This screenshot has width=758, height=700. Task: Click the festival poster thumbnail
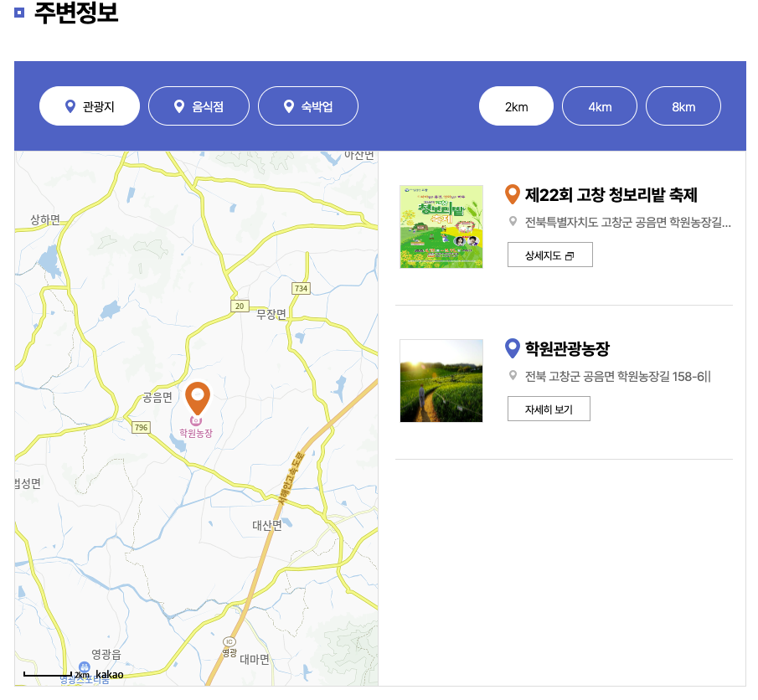pos(441,226)
